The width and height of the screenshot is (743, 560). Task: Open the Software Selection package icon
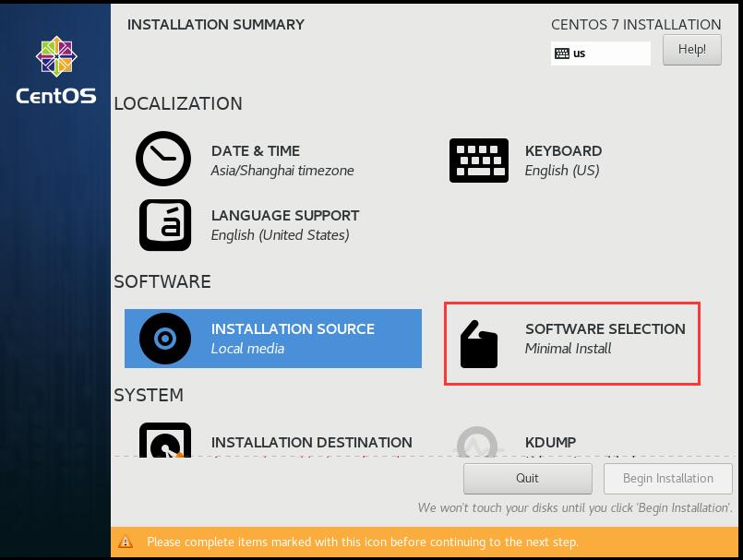point(479,344)
